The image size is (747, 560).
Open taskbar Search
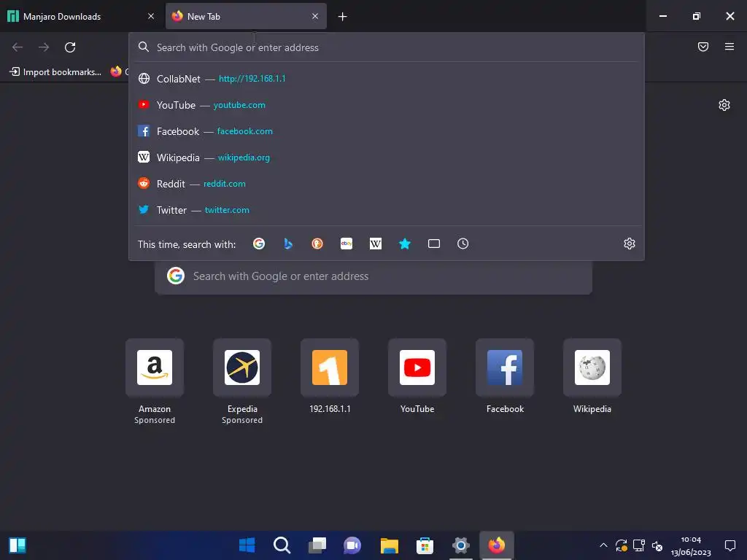282,545
